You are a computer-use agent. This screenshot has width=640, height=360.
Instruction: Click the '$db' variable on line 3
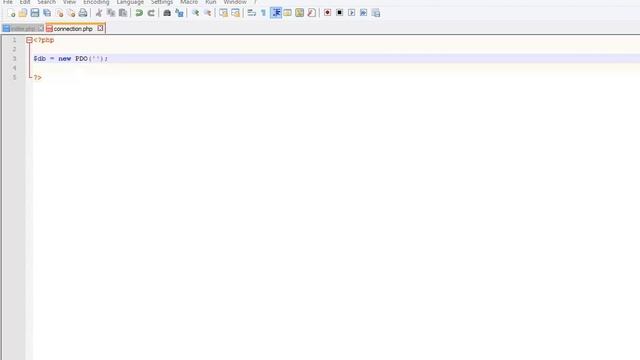[40, 59]
